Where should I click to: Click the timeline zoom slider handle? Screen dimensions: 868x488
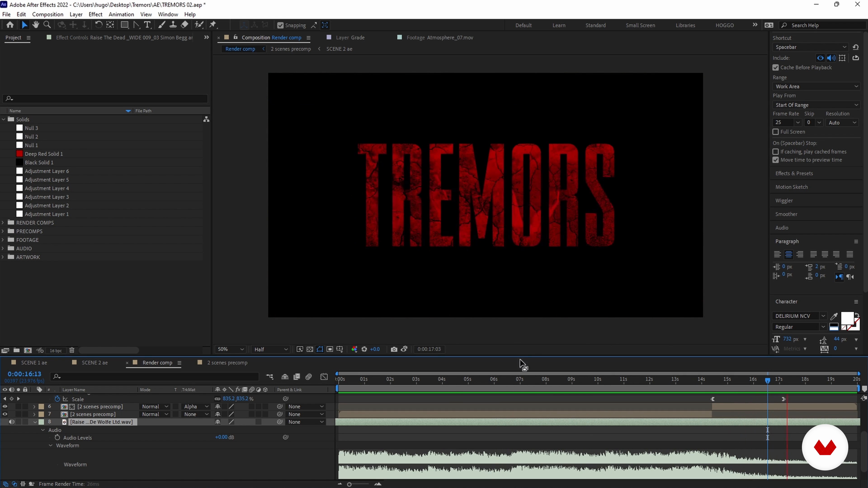(x=349, y=484)
